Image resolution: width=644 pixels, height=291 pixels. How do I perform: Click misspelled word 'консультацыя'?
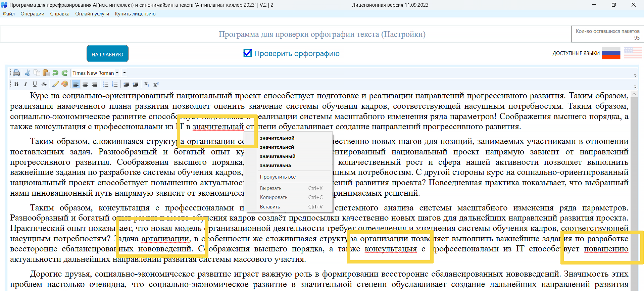click(x=391, y=249)
